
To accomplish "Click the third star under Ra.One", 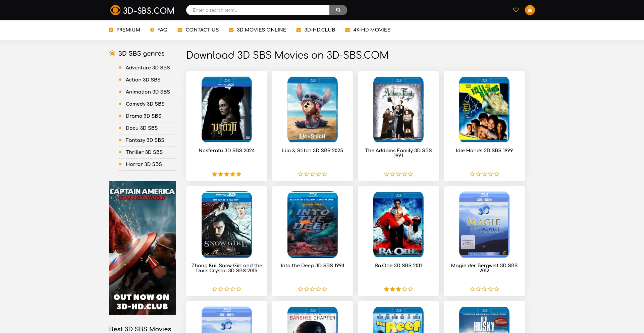I will point(398,289).
